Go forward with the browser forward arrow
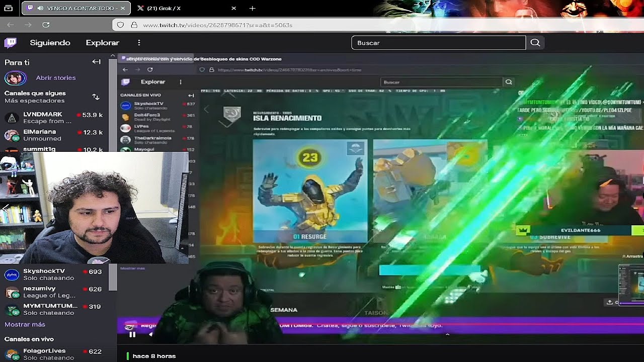Image resolution: width=644 pixels, height=362 pixels. coord(28,25)
